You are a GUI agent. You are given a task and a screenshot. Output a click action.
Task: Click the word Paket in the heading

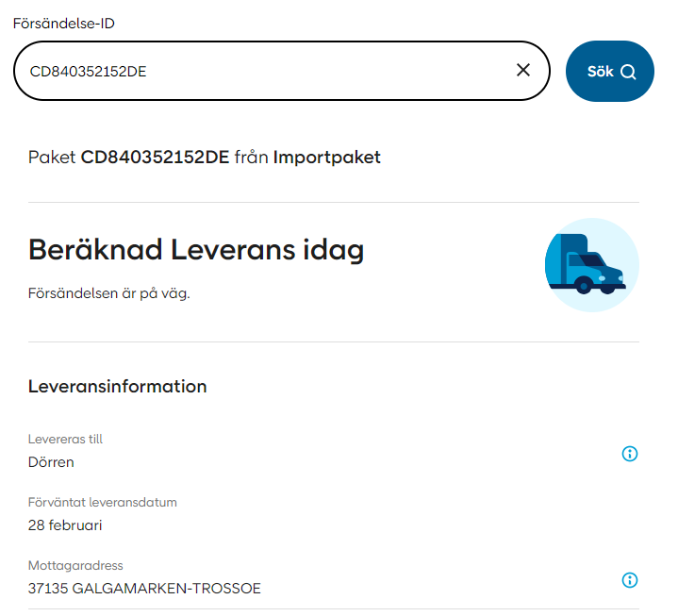(x=52, y=158)
